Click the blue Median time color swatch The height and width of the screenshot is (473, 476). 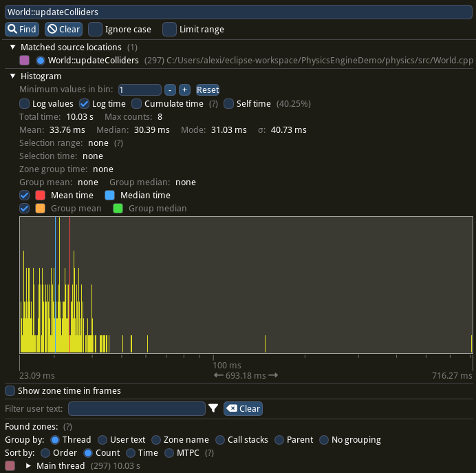pos(109,196)
